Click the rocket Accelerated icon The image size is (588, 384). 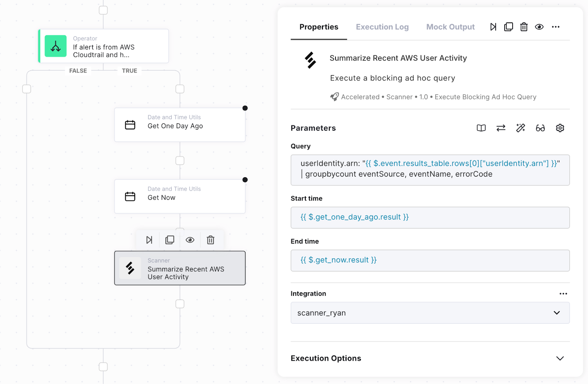(334, 97)
